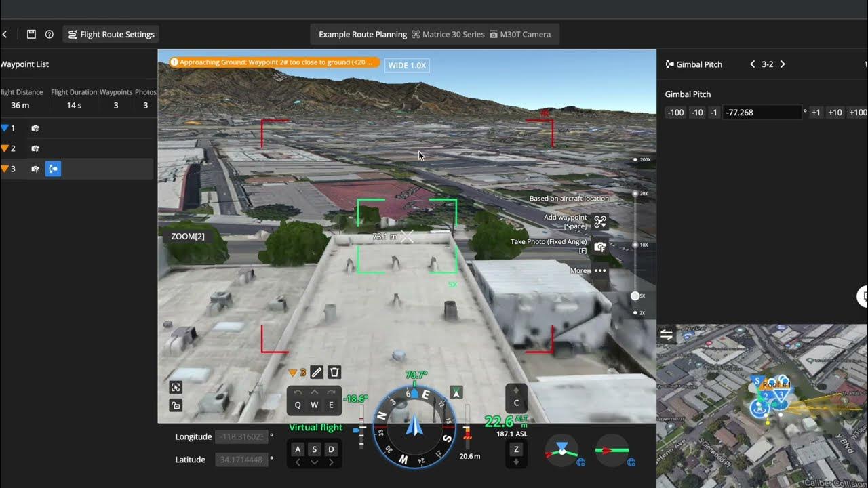Image resolution: width=868 pixels, height=488 pixels.
Task: Click the E rotate-right key
Action: [x=332, y=405]
